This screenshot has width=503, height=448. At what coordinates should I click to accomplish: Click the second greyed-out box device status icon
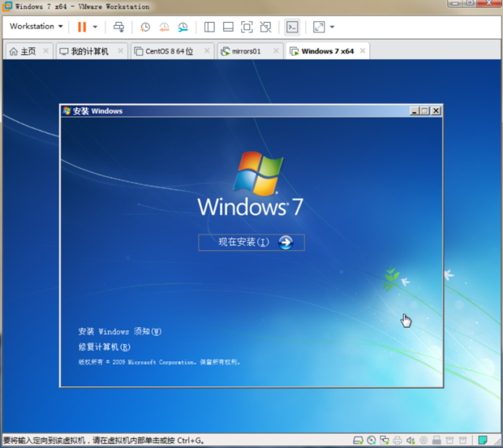[462, 441]
